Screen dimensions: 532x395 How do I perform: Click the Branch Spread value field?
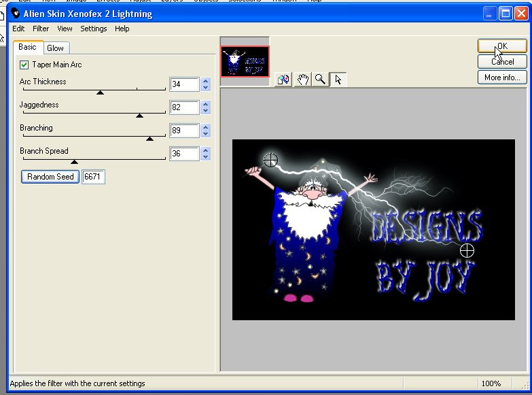(184, 154)
